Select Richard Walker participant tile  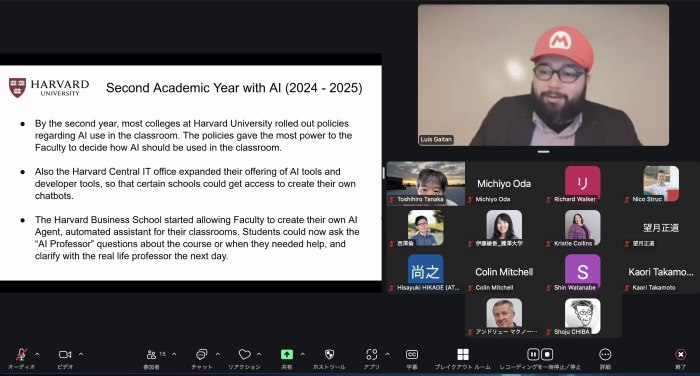582,184
